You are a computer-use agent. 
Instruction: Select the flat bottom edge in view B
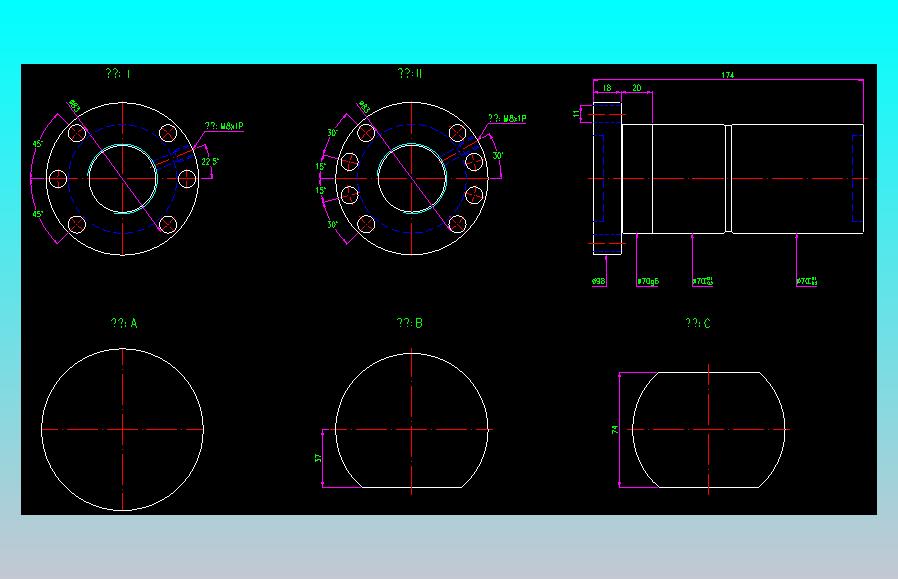[x=412, y=487]
